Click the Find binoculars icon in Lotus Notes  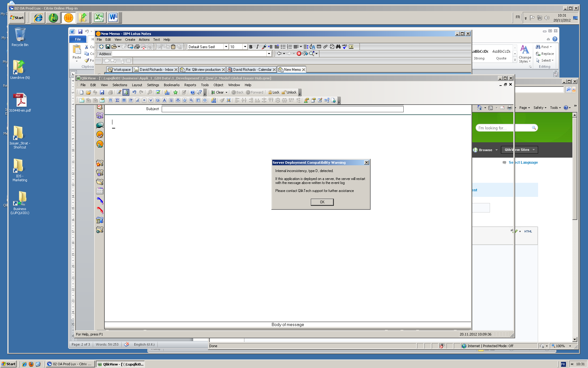click(x=338, y=47)
